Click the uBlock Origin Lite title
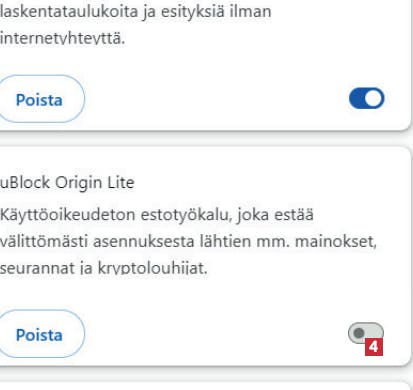This screenshot has width=413, height=390. (67, 183)
